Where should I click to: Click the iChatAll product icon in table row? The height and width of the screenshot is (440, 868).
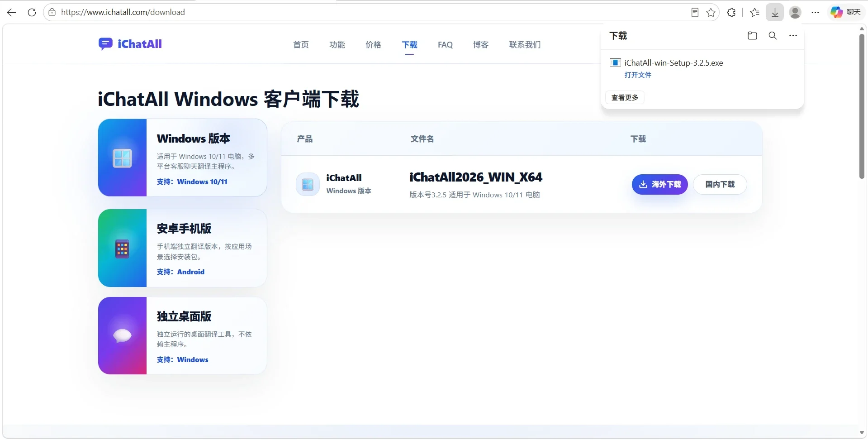(x=308, y=184)
